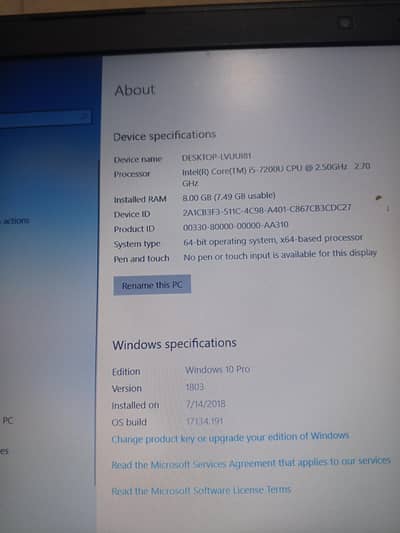Image resolution: width=400 pixels, height=533 pixels.
Task: Select the Device specifications heading
Action: tap(164, 136)
